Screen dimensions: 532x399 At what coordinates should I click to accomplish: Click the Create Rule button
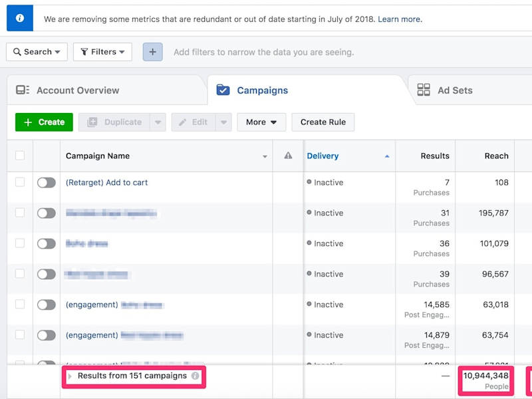[323, 122]
